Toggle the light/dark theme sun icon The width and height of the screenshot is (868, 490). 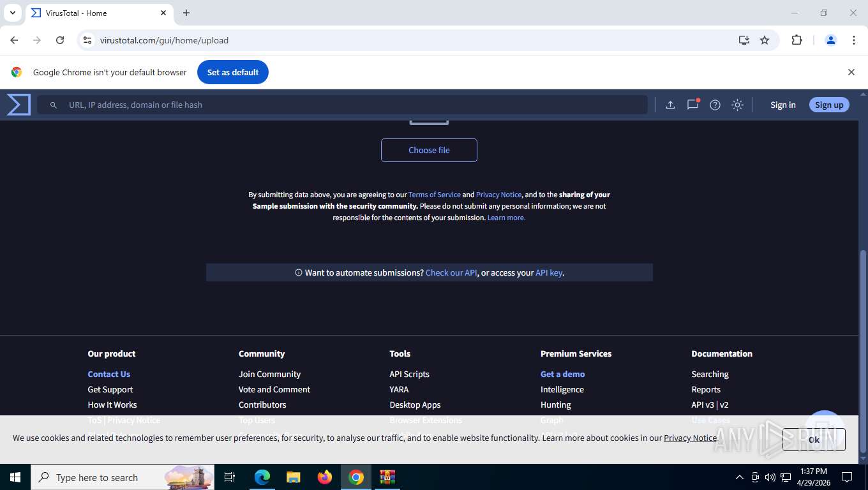(x=737, y=105)
